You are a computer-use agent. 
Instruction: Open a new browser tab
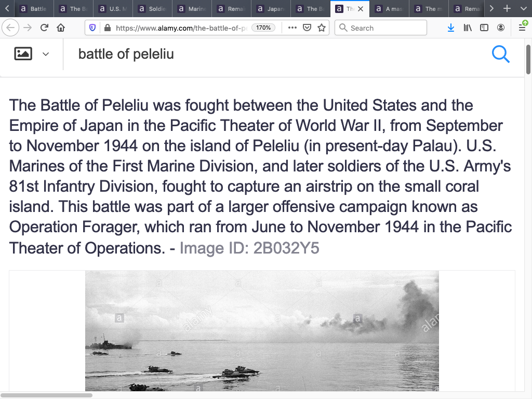click(x=507, y=9)
